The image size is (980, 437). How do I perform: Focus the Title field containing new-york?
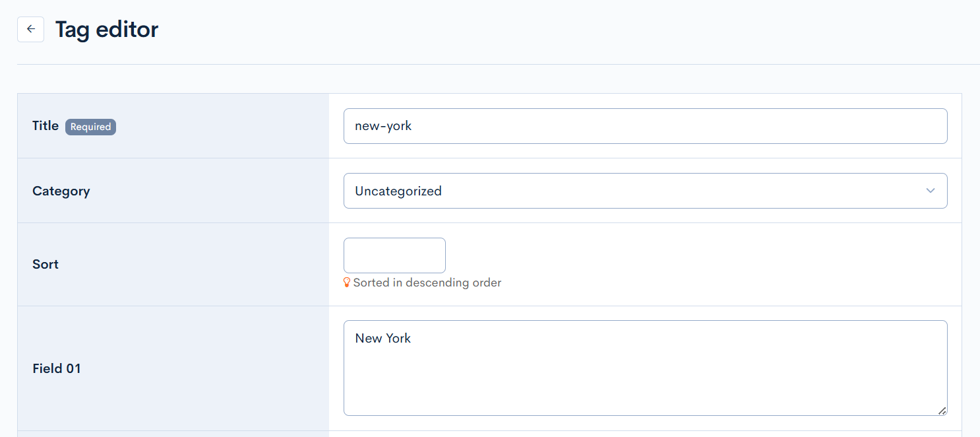pyautogui.click(x=645, y=125)
